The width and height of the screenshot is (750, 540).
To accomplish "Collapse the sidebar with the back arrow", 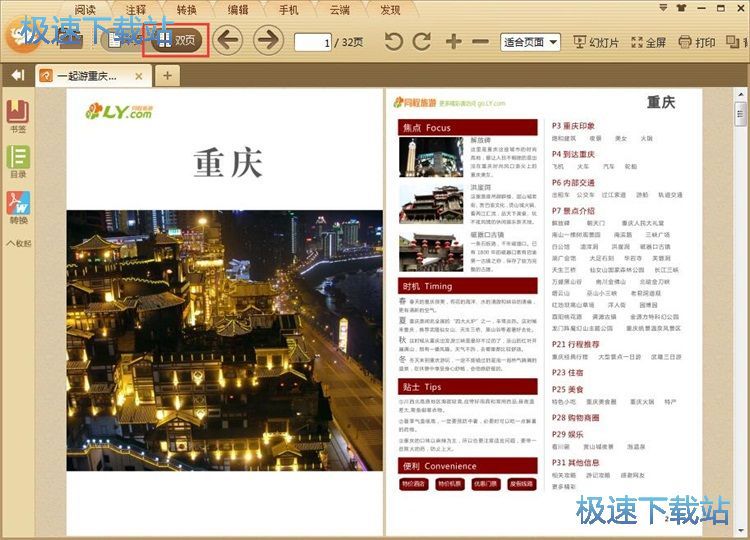I will pyautogui.click(x=18, y=75).
